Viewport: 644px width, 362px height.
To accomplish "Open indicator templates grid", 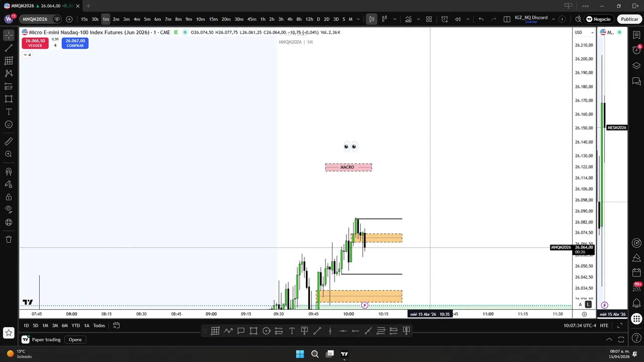I will [x=429, y=19].
